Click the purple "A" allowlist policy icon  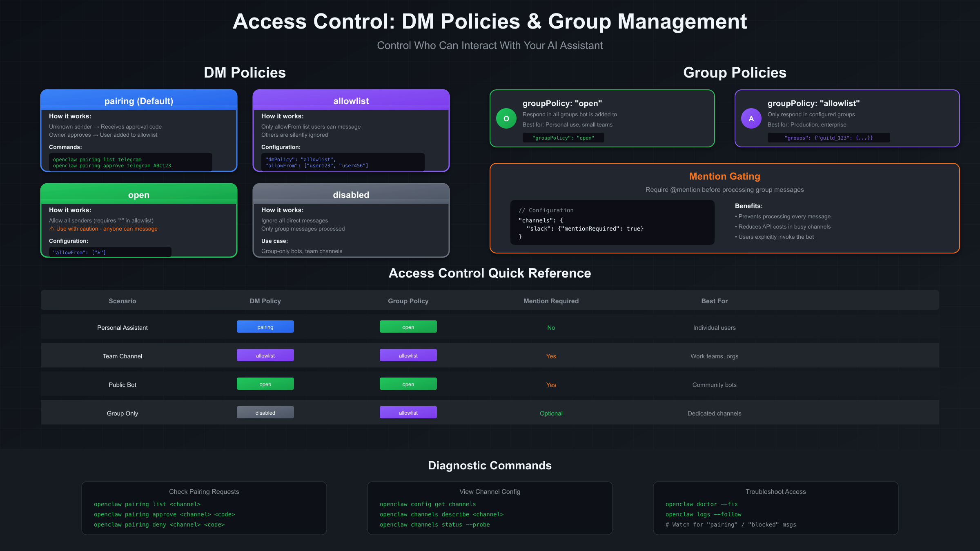751,118
